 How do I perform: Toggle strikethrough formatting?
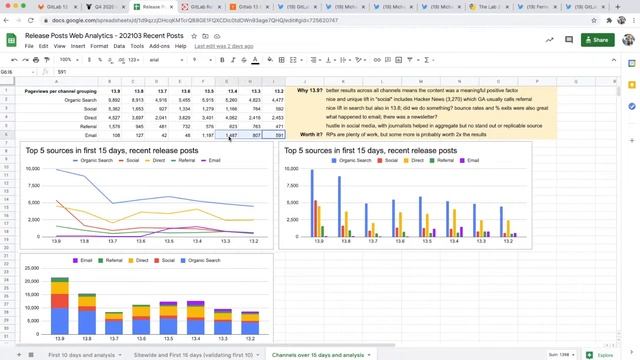244,60
